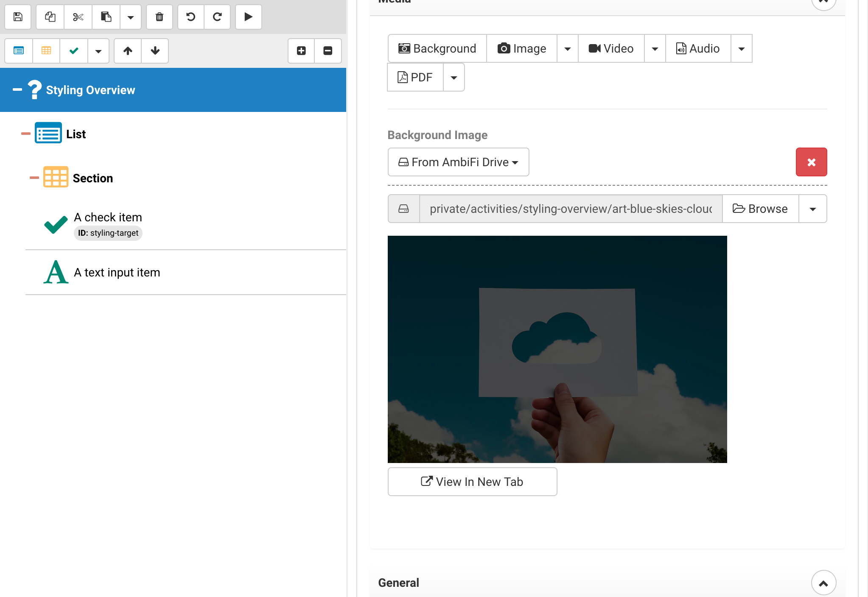Click the move up arrow icon

pos(128,51)
